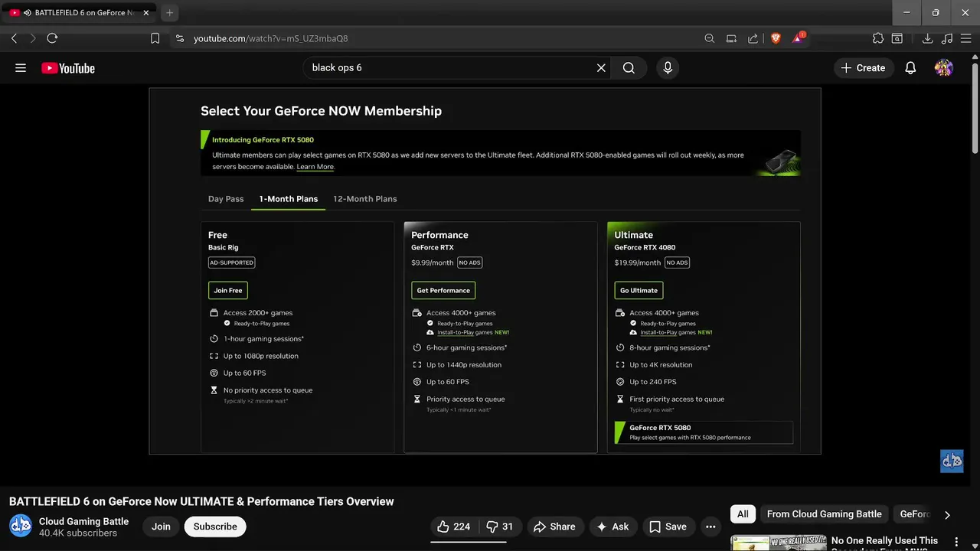
Task: Open the account avatar menu
Action: tap(944, 68)
